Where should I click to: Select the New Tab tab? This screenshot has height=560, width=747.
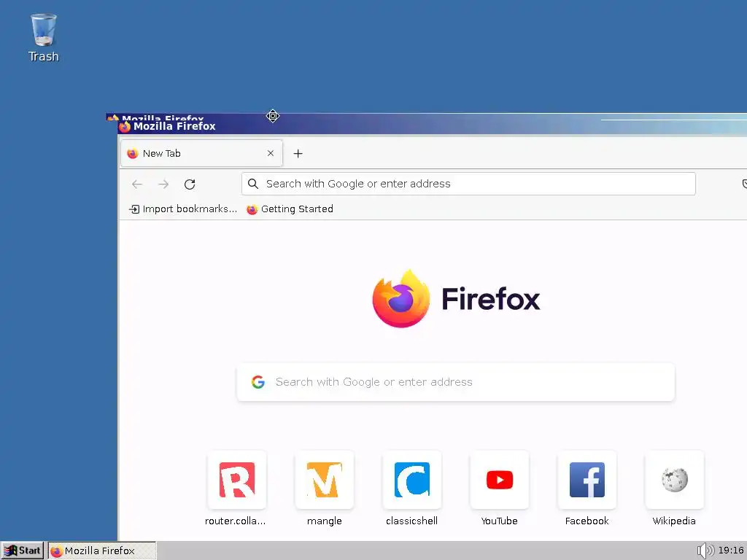(201, 153)
